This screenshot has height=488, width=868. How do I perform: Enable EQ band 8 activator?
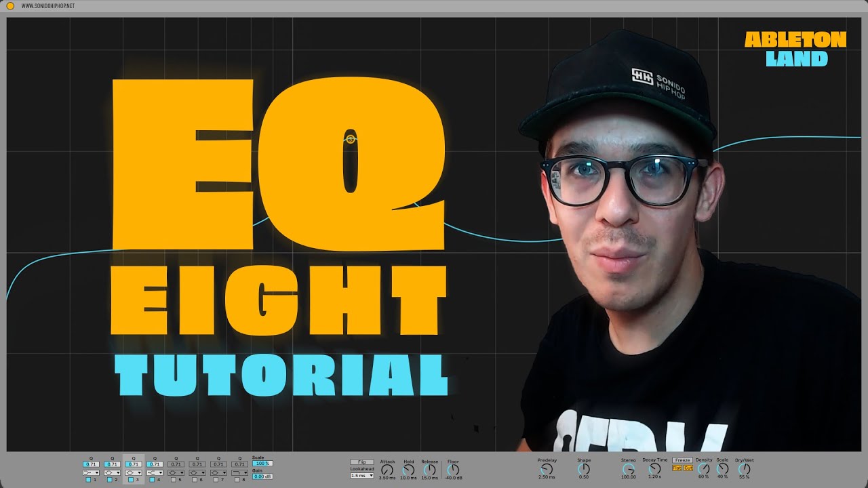237,479
